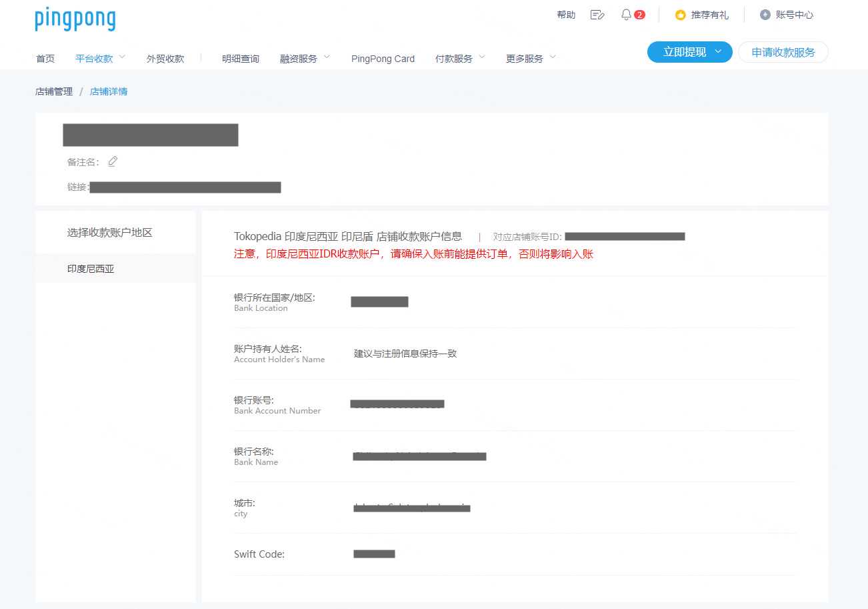Open 更多服务 menu

coord(525,59)
